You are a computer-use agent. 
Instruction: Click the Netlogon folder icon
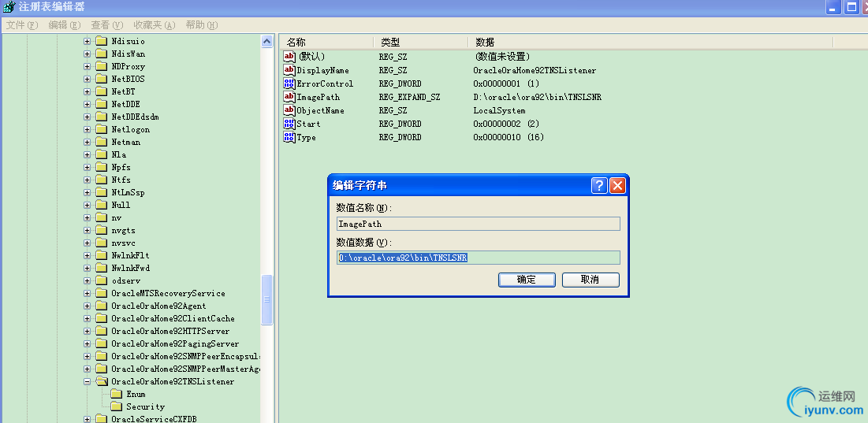tap(101, 129)
